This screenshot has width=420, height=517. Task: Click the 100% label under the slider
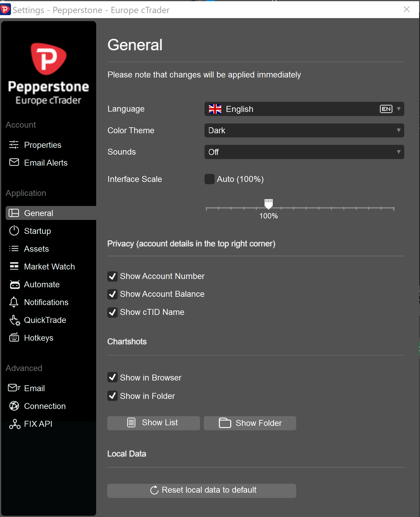pyautogui.click(x=269, y=216)
